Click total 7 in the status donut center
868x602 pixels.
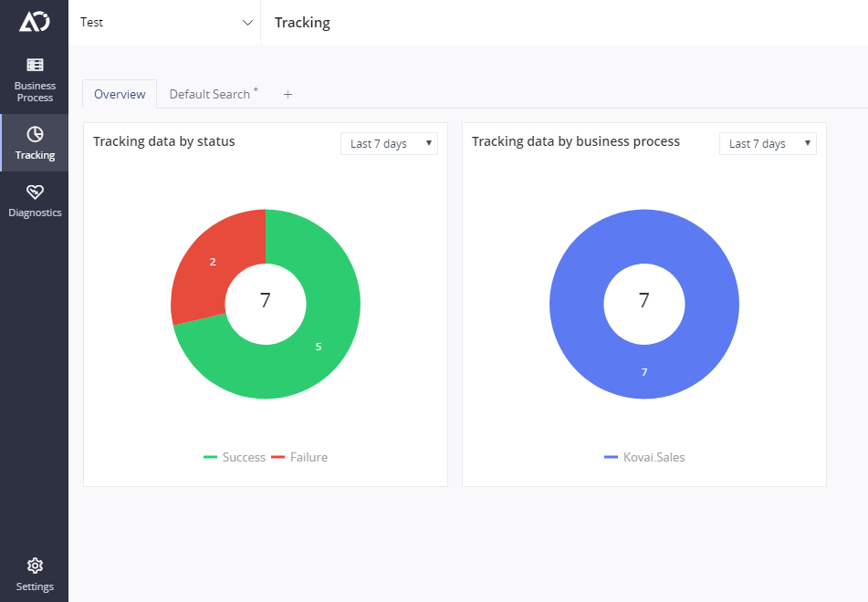[x=266, y=300]
